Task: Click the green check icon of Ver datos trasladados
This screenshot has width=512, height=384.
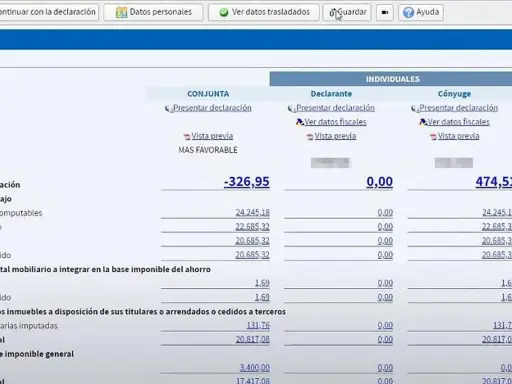Action: (224, 13)
